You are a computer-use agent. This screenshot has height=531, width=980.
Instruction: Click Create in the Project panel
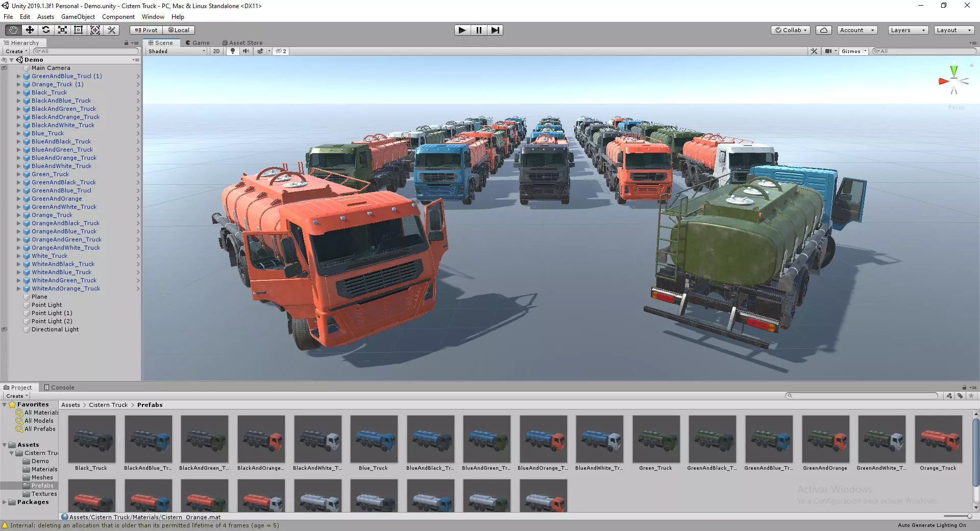(x=17, y=396)
